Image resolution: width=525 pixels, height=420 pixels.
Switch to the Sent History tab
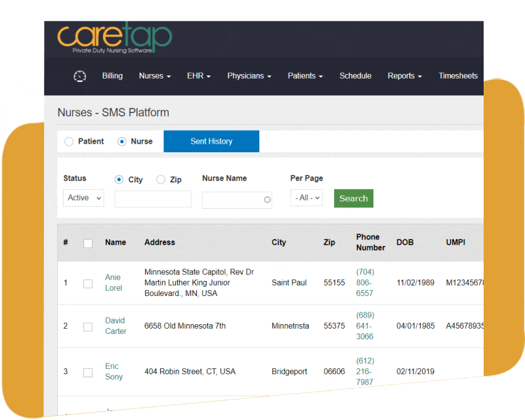tap(211, 141)
